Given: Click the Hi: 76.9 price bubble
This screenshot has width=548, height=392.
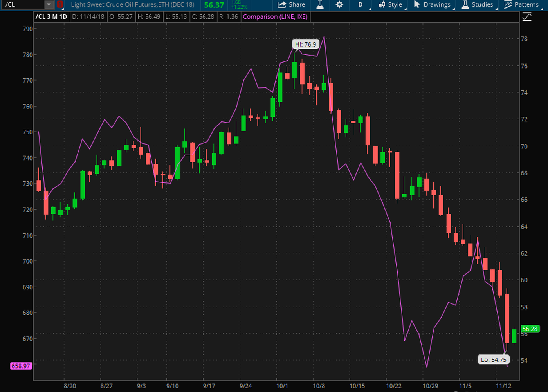Looking at the screenshot, I should point(306,44).
